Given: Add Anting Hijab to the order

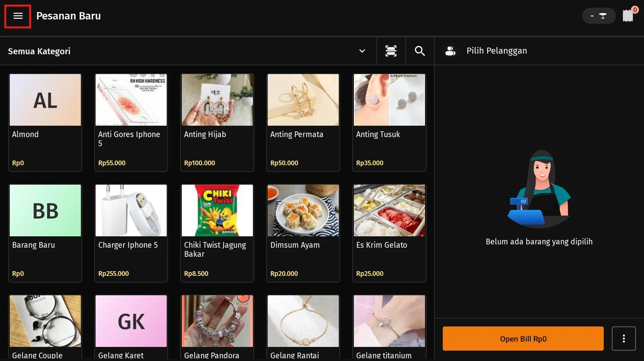Looking at the screenshot, I should pyautogui.click(x=217, y=122).
